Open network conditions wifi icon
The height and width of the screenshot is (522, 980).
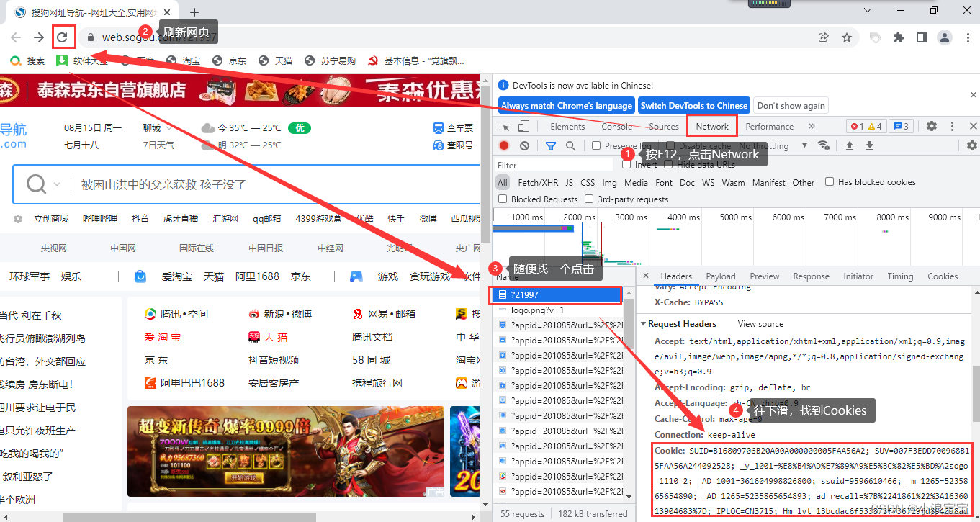[x=824, y=145]
